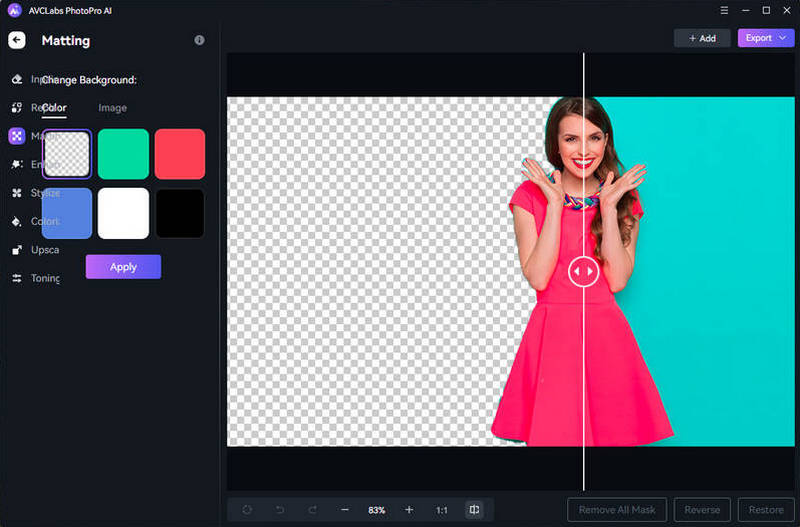800x527 pixels.
Task: Expand the Export dropdown arrow
Action: pos(783,38)
